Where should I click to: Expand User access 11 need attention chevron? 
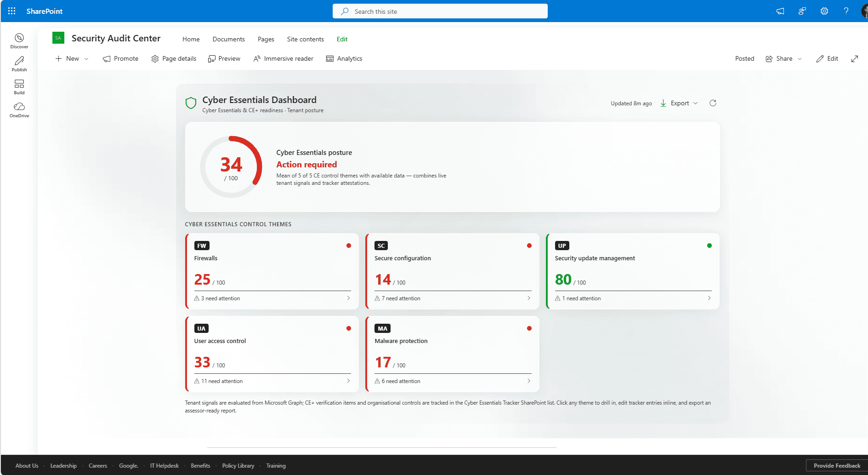tap(348, 381)
